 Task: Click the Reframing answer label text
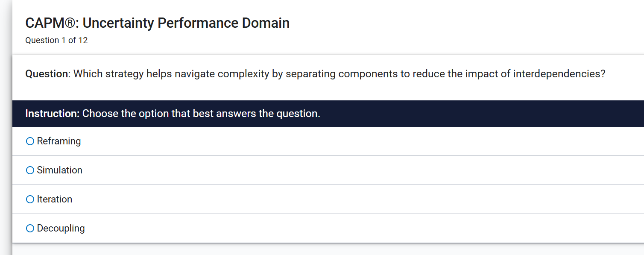(x=59, y=141)
